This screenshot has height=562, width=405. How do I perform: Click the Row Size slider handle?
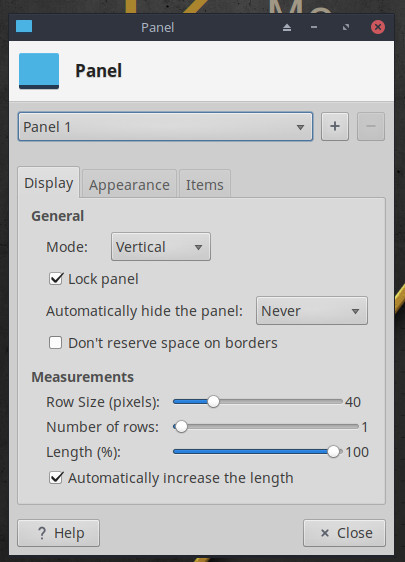214,402
